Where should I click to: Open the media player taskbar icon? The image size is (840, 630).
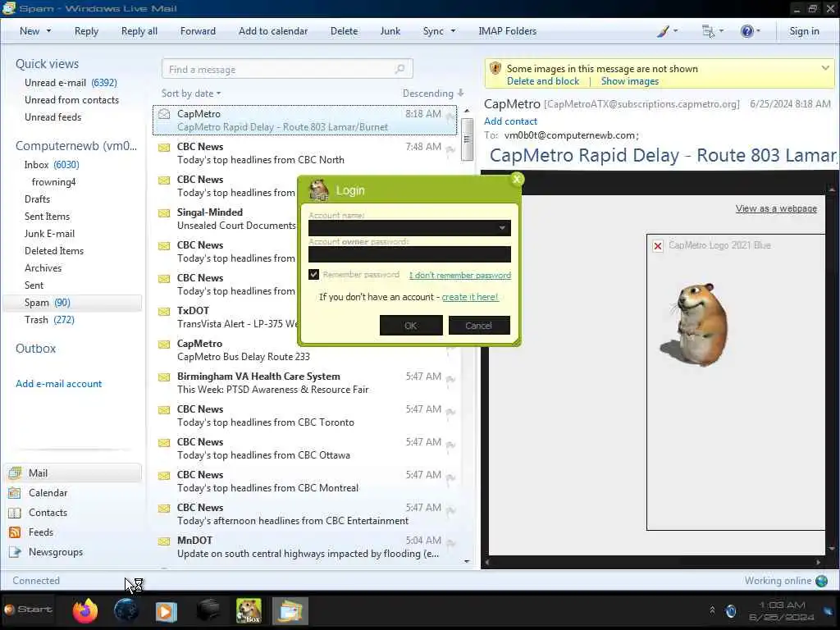tap(166, 611)
